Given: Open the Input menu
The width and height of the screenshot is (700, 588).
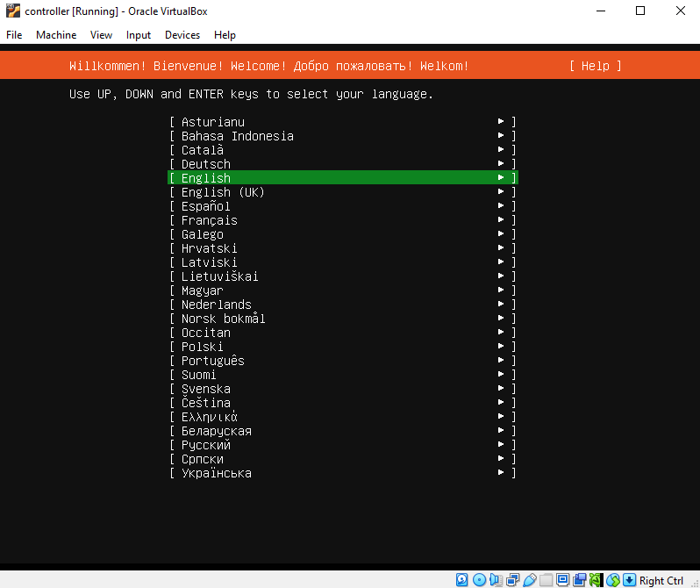Looking at the screenshot, I should (x=139, y=35).
